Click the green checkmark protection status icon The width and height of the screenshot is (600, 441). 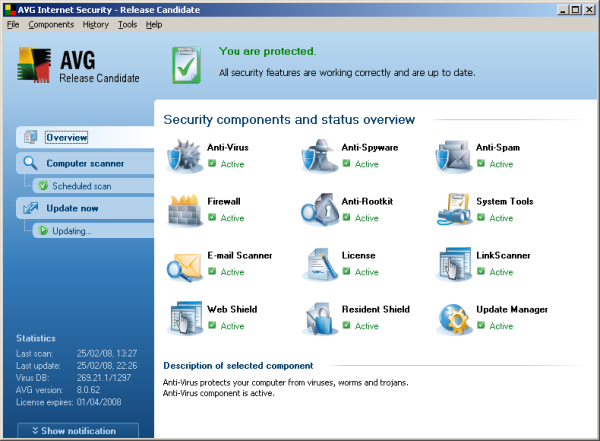pyautogui.click(x=186, y=65)
